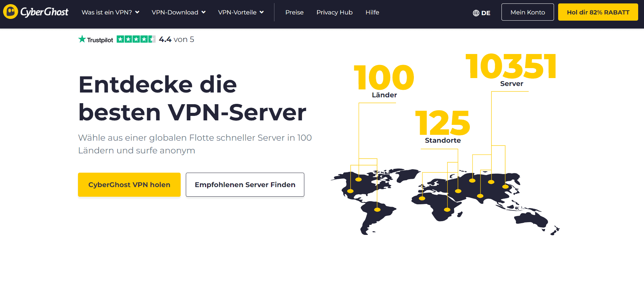Click the Trustpilot green star logo
The image size is (644, 292).
pos(82,39)
